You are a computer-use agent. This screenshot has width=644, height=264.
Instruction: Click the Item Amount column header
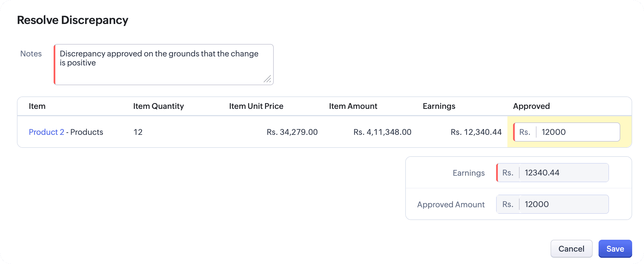point(353,106)
